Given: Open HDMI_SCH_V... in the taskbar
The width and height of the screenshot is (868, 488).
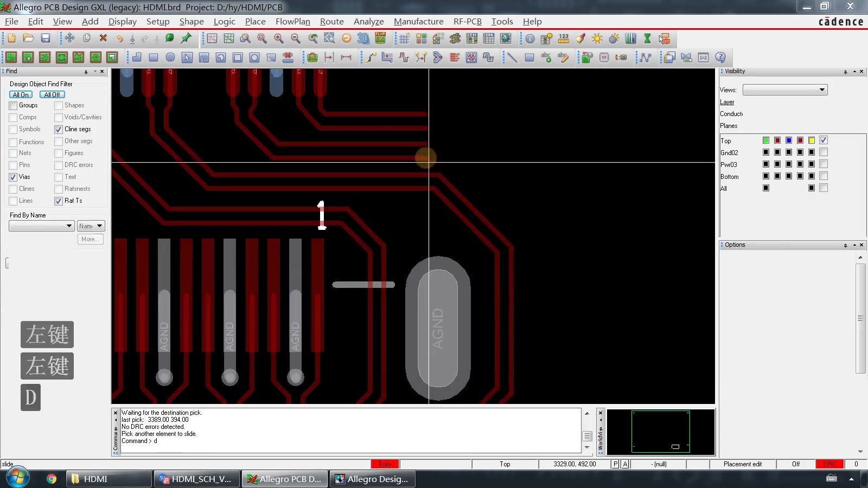Looking at the screenshot, I should click(196, 479).
